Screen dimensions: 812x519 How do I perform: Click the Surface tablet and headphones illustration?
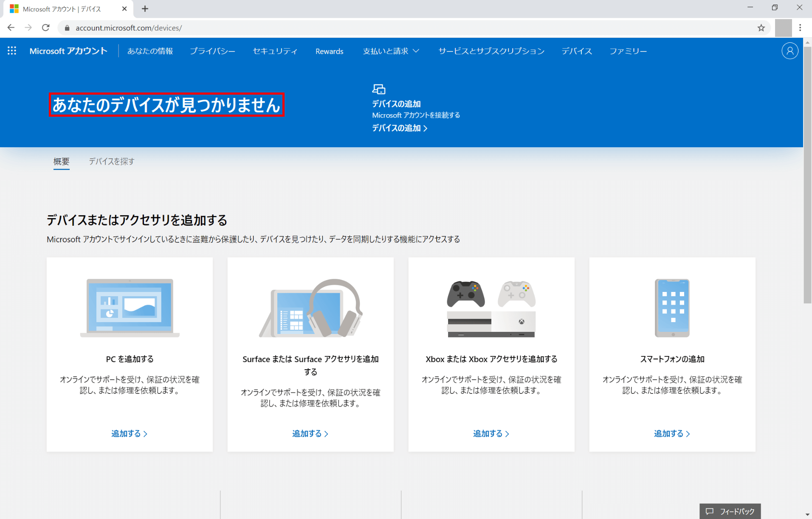(310, 308)
